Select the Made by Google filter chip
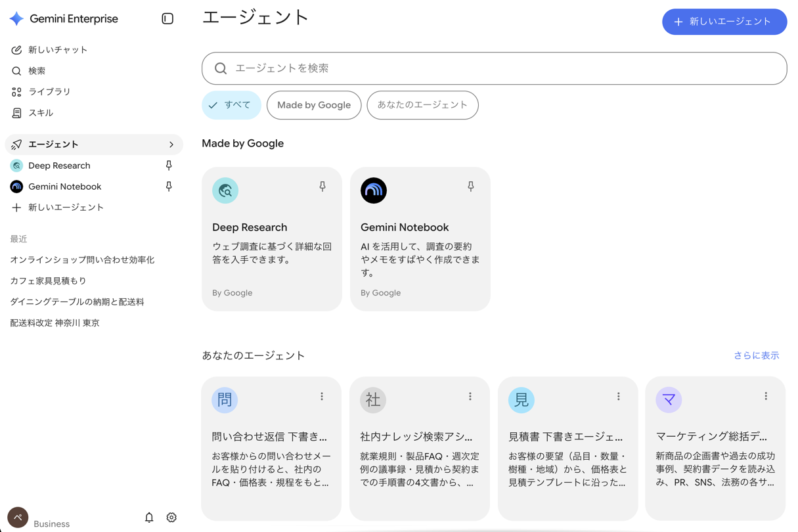This screenshot has height=532, width=798. point(314,105)
